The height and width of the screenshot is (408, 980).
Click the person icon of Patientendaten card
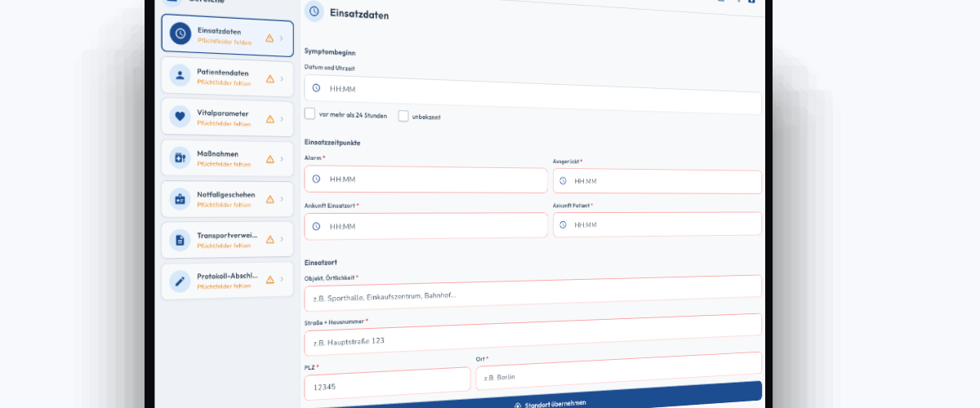pyautogui.click(x=180, y=76)
